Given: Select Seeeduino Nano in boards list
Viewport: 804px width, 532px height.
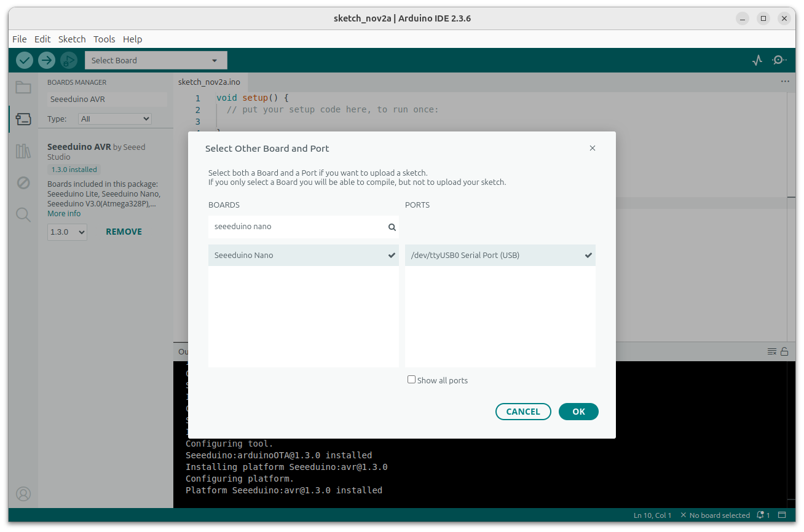Looking at the screenshot, I should click(304, 256).
